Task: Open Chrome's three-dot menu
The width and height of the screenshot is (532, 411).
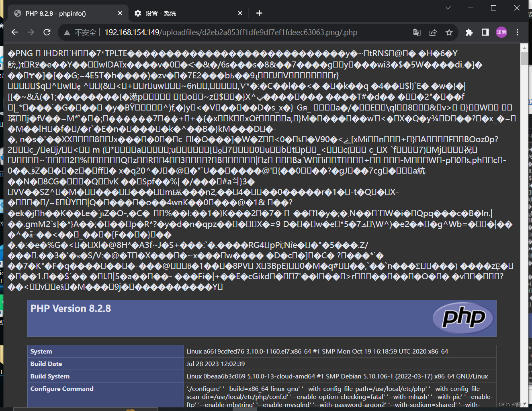Action: pyautogui.click(x=518, y=32)
